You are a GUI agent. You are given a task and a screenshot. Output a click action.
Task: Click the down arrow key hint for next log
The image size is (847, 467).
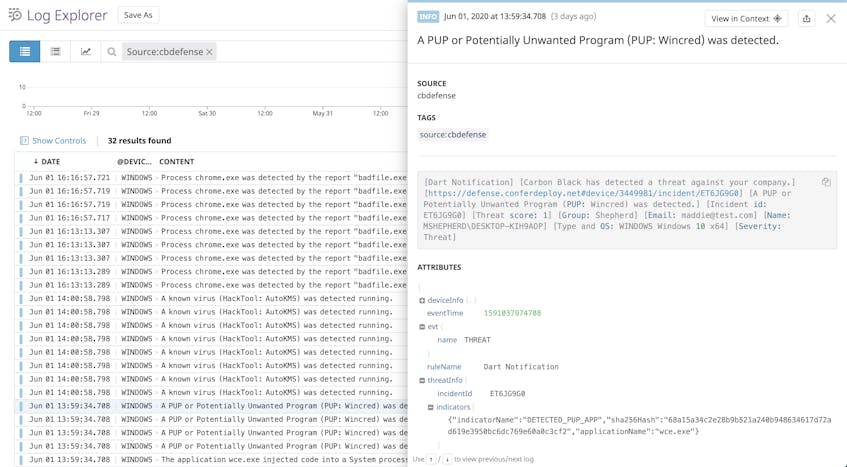coord(447,459)
